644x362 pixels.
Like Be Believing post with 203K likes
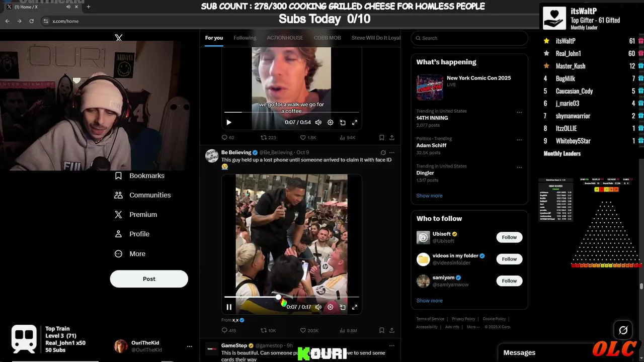tap(309, 330)
